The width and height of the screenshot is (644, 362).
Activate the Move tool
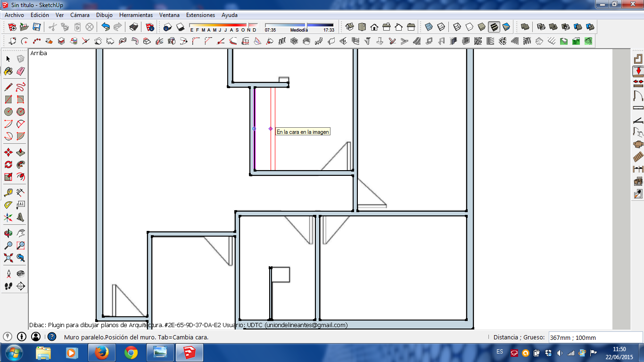[8, 152]
